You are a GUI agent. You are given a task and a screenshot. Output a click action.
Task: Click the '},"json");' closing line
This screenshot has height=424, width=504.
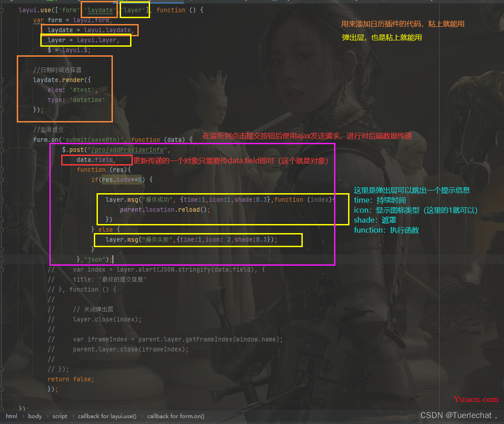94,259
